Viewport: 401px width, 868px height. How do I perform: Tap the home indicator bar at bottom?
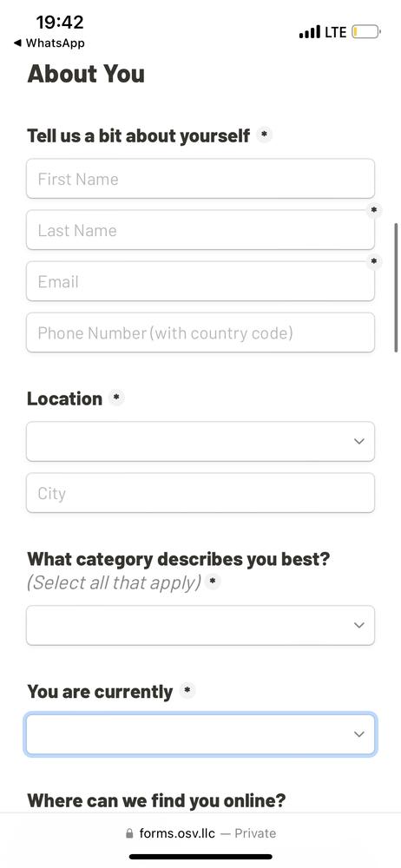point(200,857)
